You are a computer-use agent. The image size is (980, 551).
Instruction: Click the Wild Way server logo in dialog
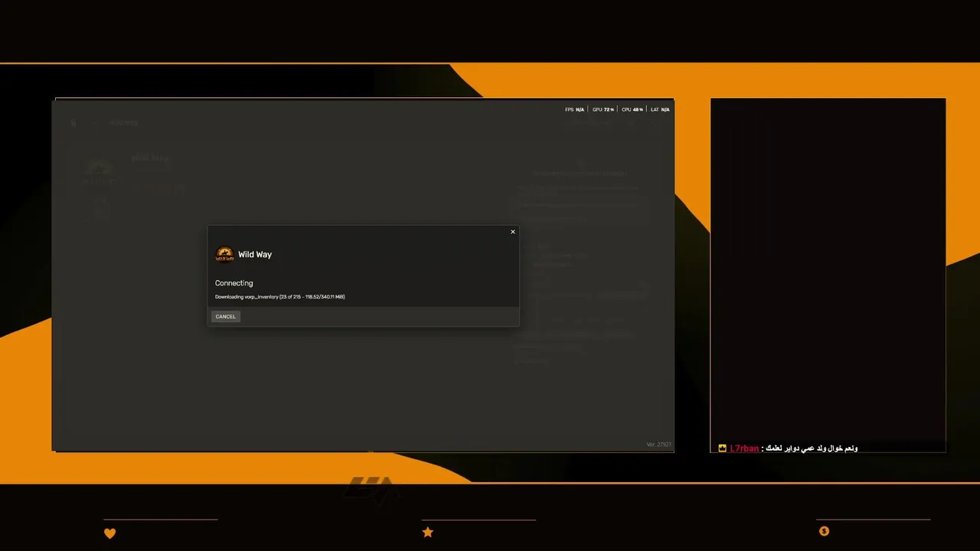click(224, 254)
